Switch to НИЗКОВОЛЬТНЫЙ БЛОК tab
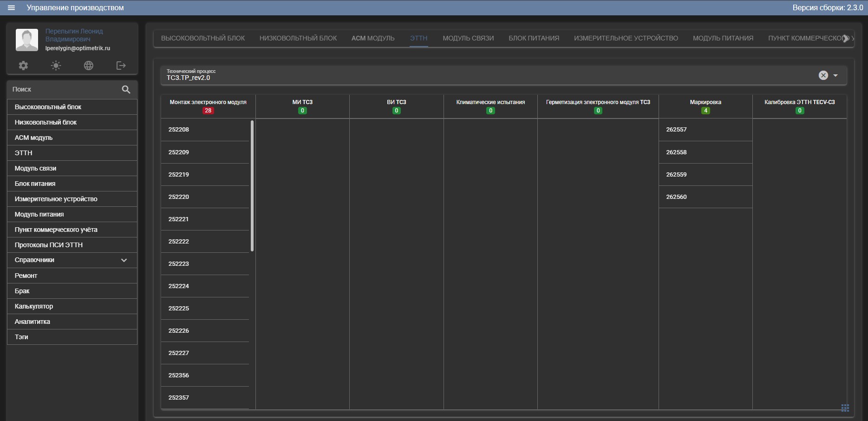 298,38
